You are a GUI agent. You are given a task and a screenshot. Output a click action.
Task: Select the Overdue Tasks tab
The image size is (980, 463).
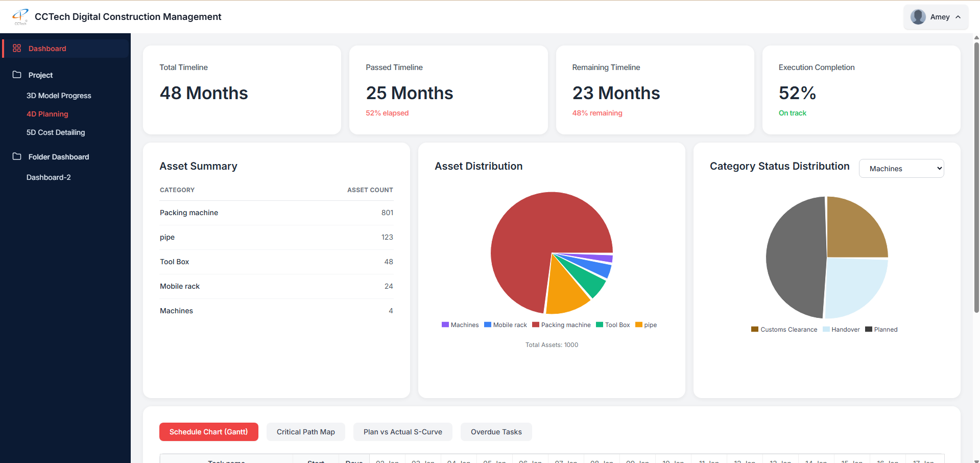coord(496,432)
